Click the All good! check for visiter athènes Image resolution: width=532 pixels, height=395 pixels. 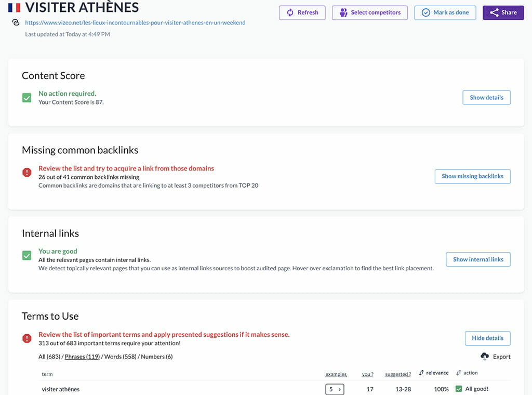click(x=458, y=389)
